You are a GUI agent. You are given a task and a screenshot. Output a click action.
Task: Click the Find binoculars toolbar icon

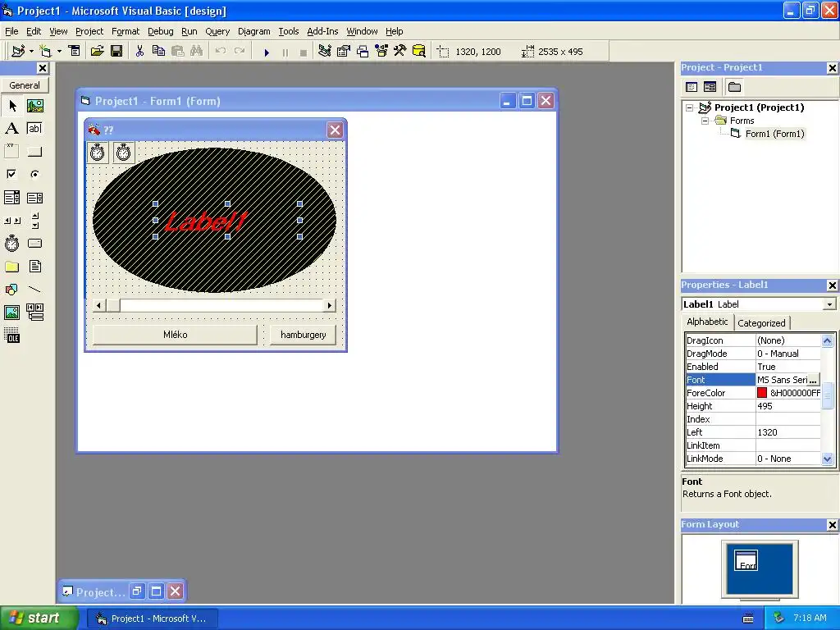(197, 52)
